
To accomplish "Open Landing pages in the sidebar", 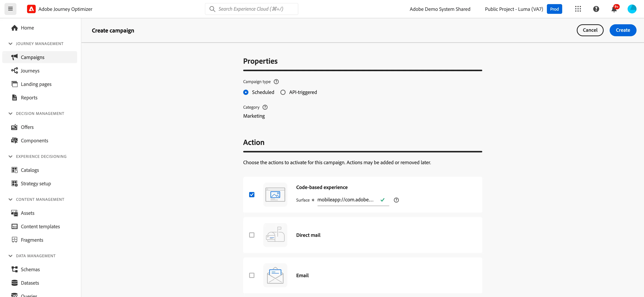I will coord(40,84).
